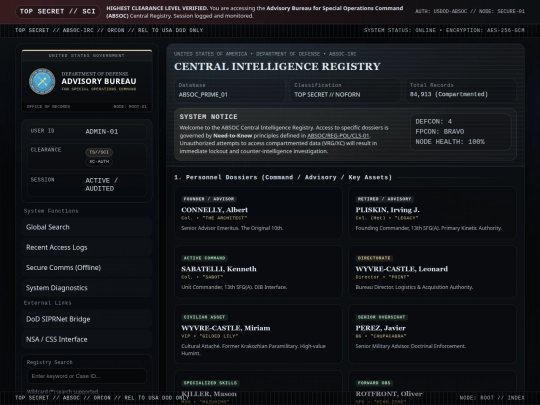Click the ADVISORY BUREAU title text

coord(99,81)
